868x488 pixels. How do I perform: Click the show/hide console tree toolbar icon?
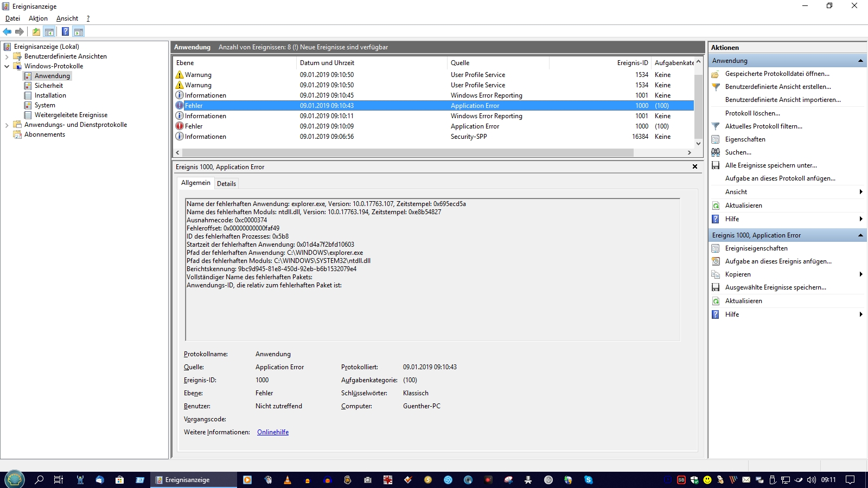[x=49, y=31]
